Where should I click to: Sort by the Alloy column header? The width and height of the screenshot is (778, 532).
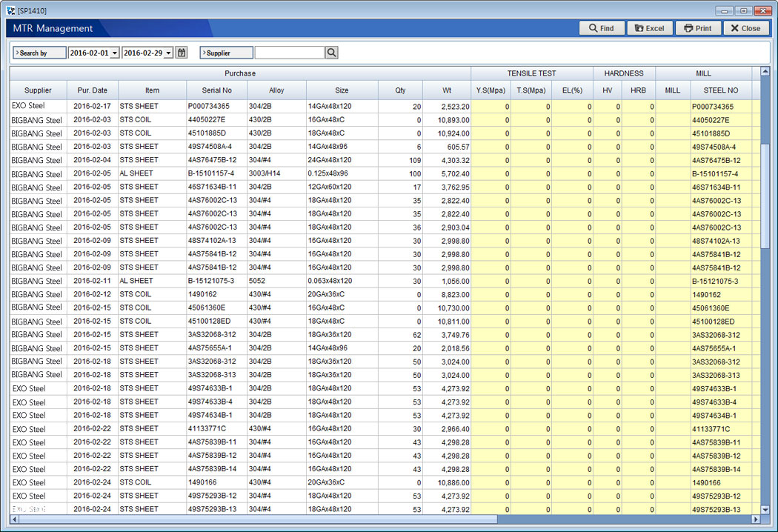276,90
